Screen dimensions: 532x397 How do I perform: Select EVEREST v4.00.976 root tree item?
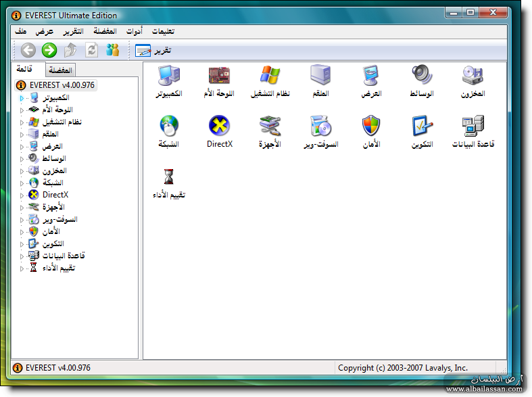click(x=56, y=85)
